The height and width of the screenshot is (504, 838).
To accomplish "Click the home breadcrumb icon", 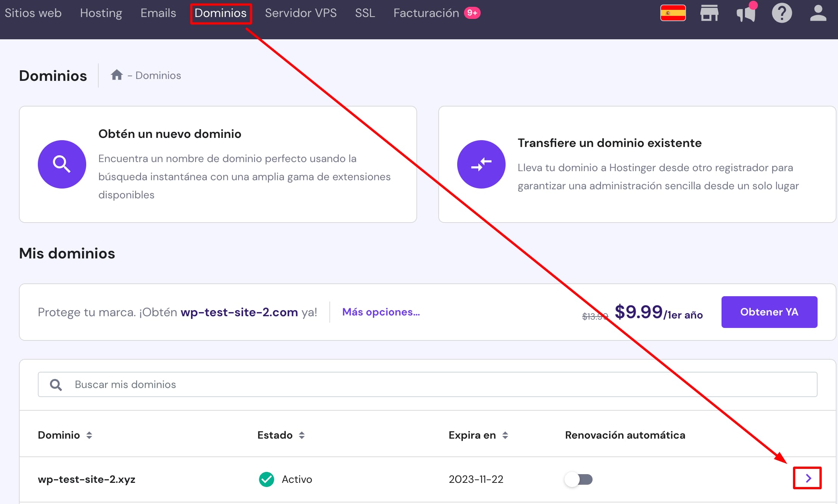I will [x=116, y=75].
